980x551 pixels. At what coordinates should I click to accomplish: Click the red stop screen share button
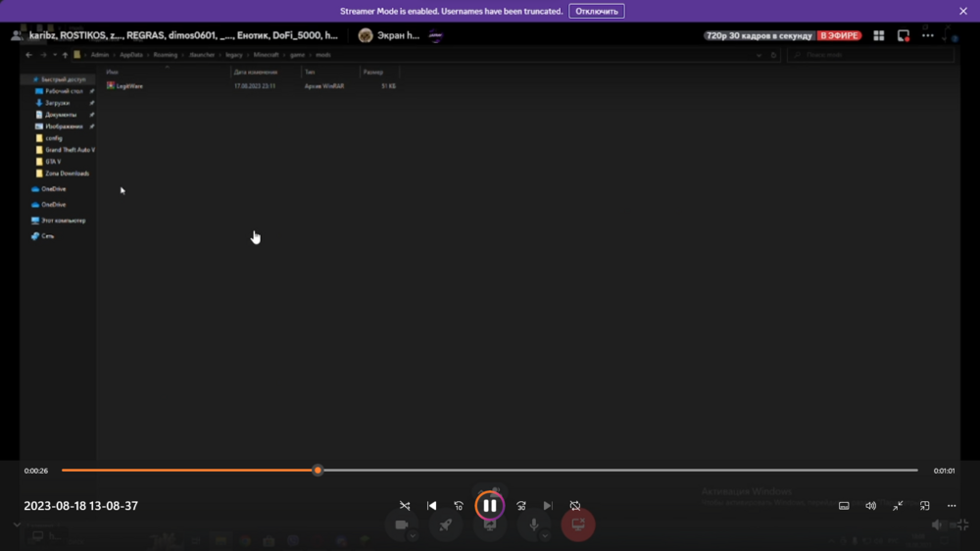point(578,525)
